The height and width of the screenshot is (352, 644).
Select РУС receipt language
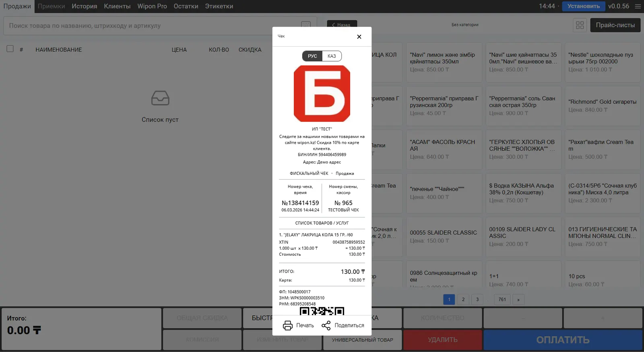(312, 56)
